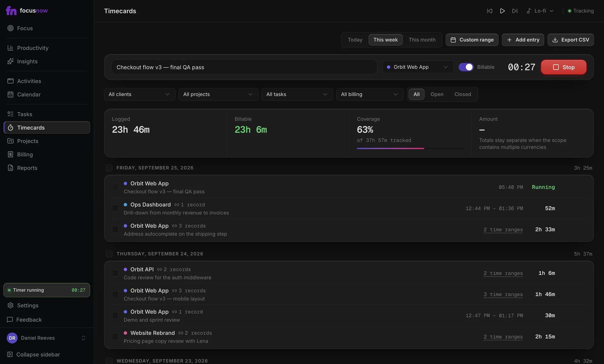The height and width of the screenshot is (364, 604).
Task: Go to the Billing page
Action: click(47, 154)
